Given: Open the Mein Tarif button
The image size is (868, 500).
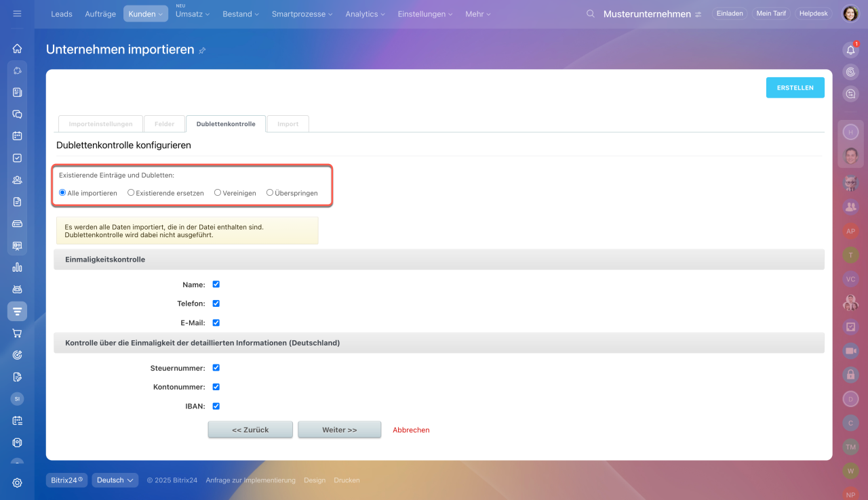Looking at the screenshot, I should (x=771, y=14).
